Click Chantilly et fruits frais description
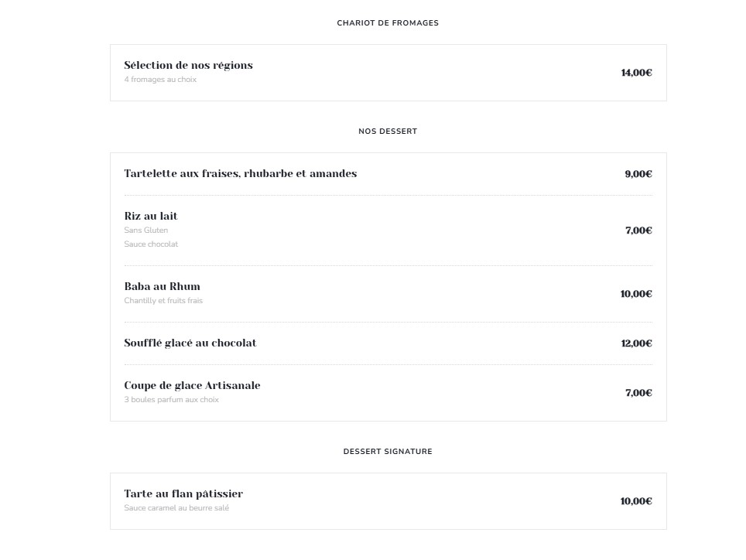 tap(163, 300)
